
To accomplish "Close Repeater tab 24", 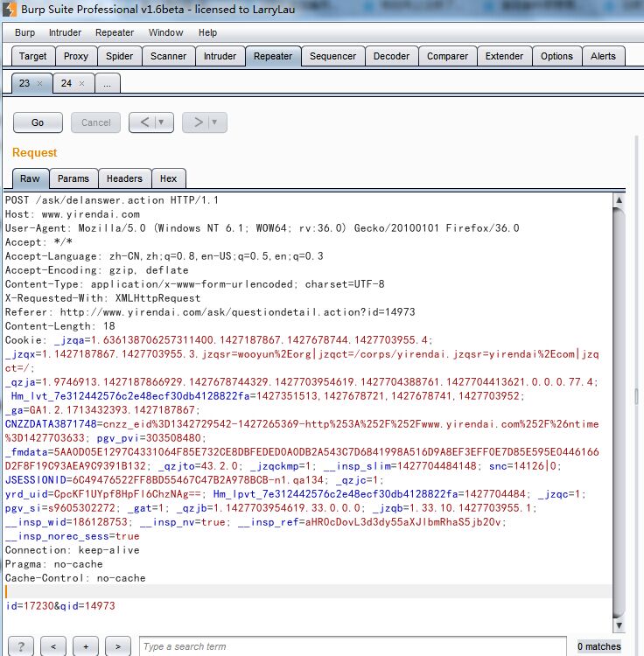I will pos(81,84).
